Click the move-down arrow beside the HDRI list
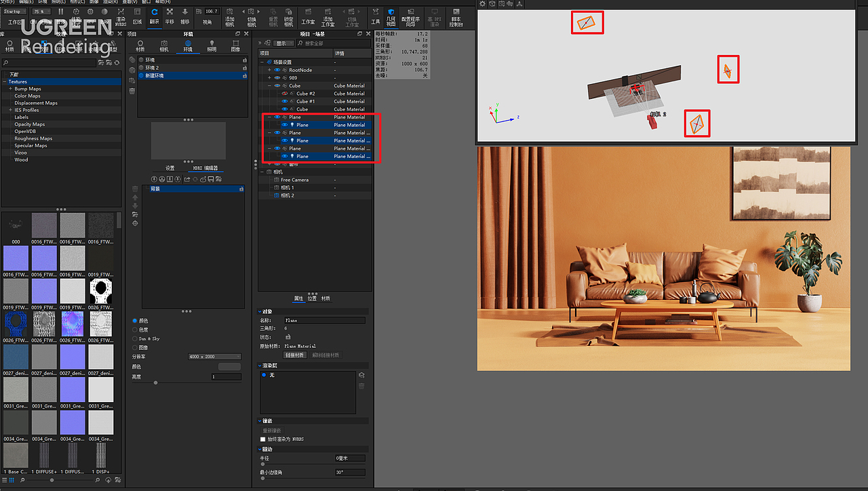 click(136, 205)
